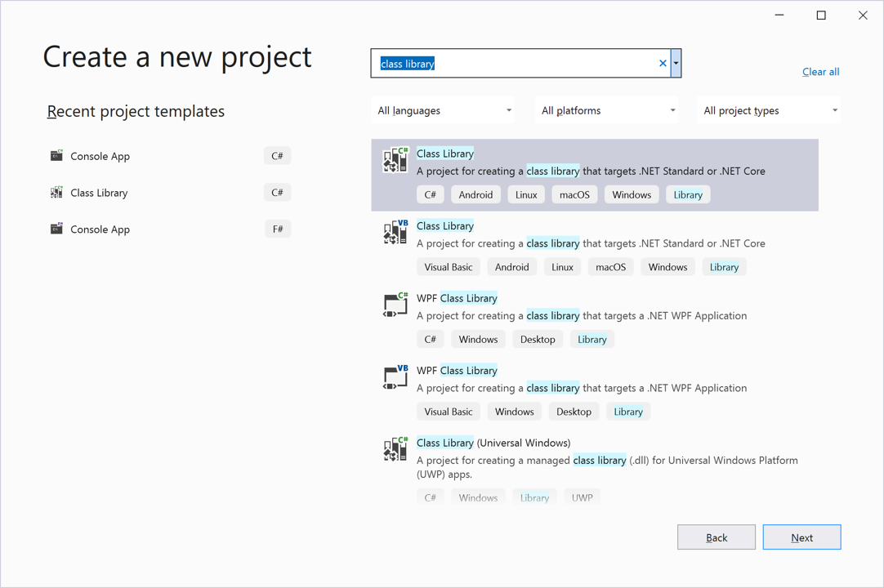Click the Windows tag on C# Class Library

[x=632, y=194]
